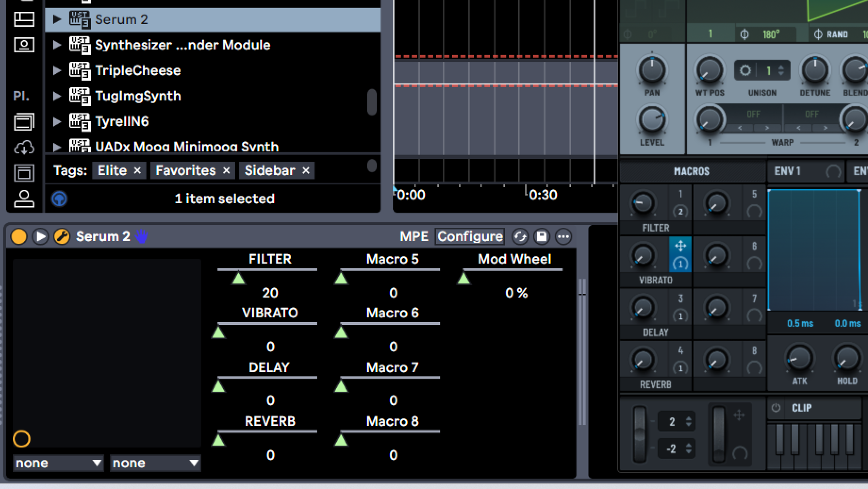
Task: Click the photo/portrait sidebar icon
Action: tap(24, 45)
